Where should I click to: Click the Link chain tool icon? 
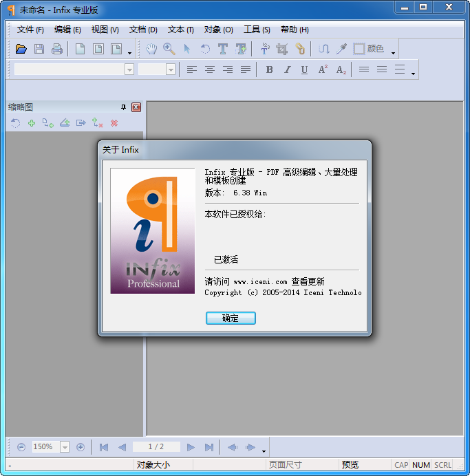click(300, 49)
